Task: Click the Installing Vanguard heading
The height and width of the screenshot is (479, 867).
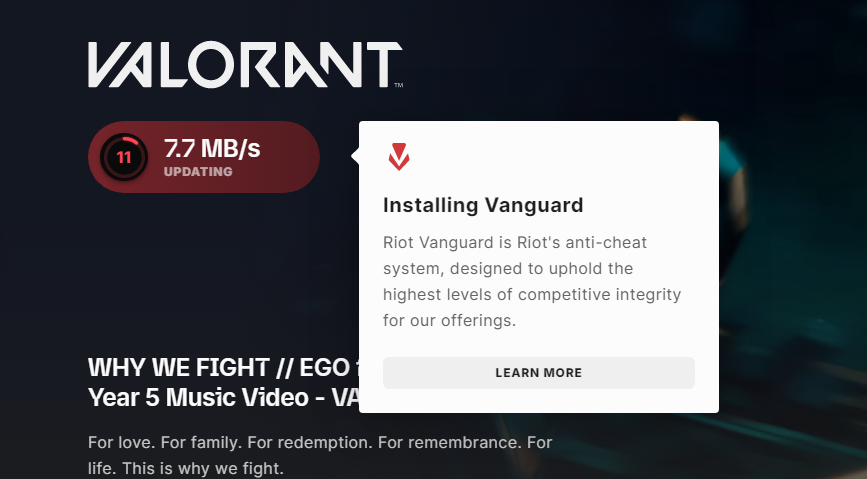Action: (x=483, y=205)
